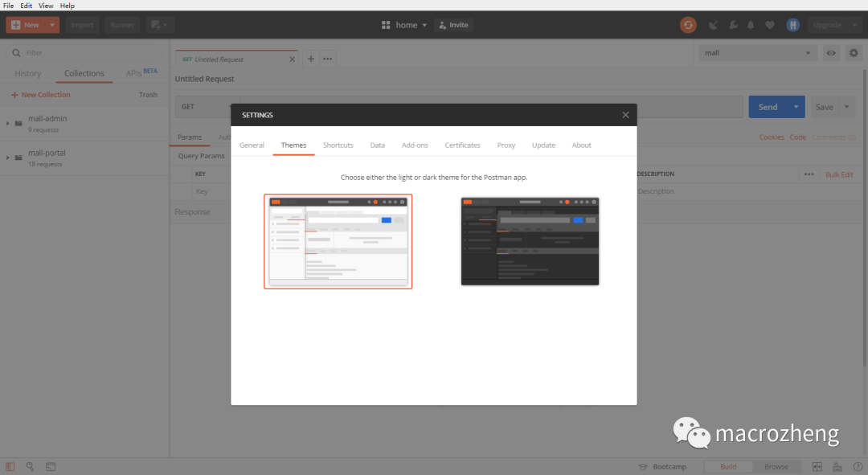Click the New Collection link
This screenshot has width=868, height=475.
[x=40, y=95]
